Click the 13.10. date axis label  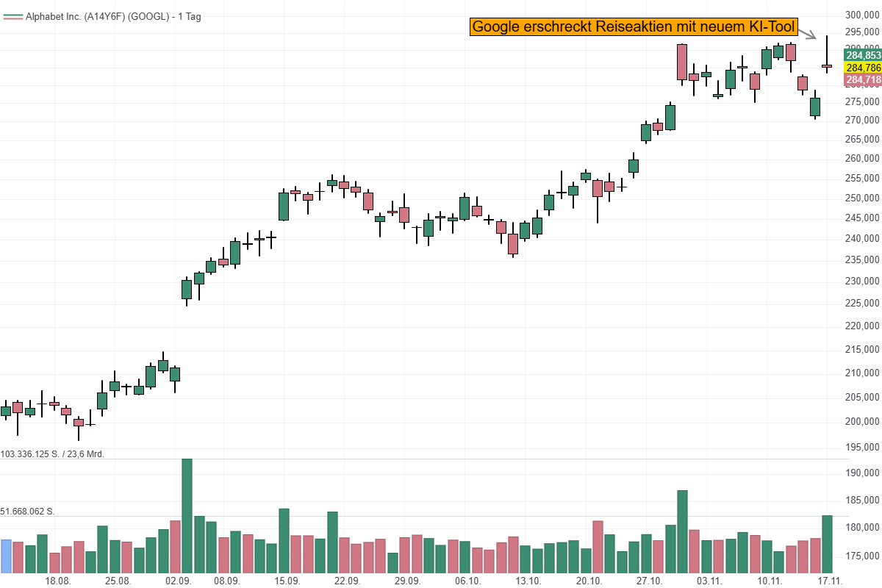point(528,581)
